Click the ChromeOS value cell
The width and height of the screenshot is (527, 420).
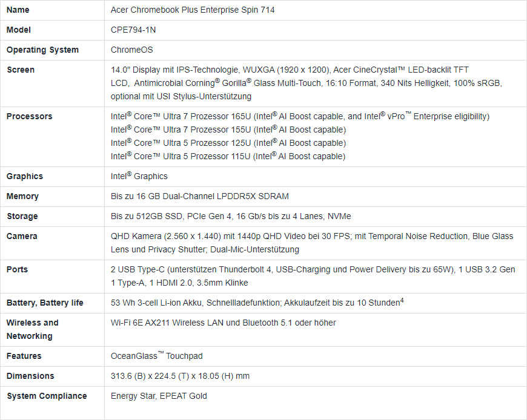(x=315, y=50)
